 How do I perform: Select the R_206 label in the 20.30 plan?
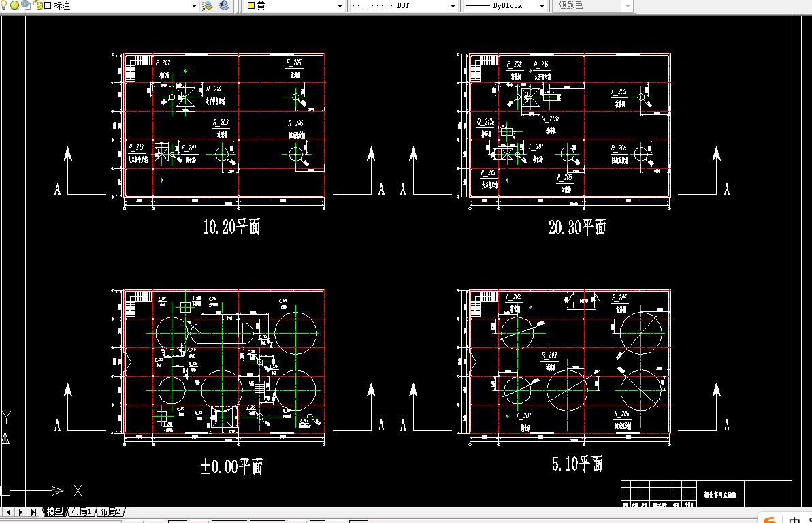tap(619, 148)
